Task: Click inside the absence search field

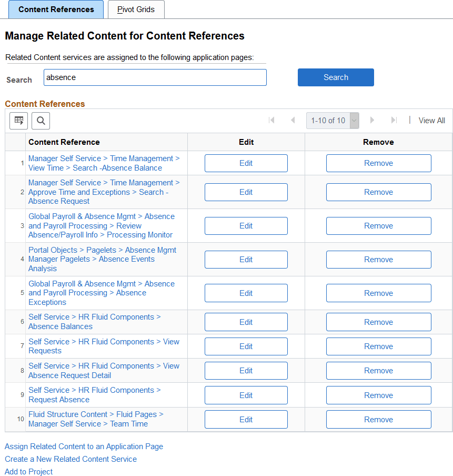Action: (155, 77)
